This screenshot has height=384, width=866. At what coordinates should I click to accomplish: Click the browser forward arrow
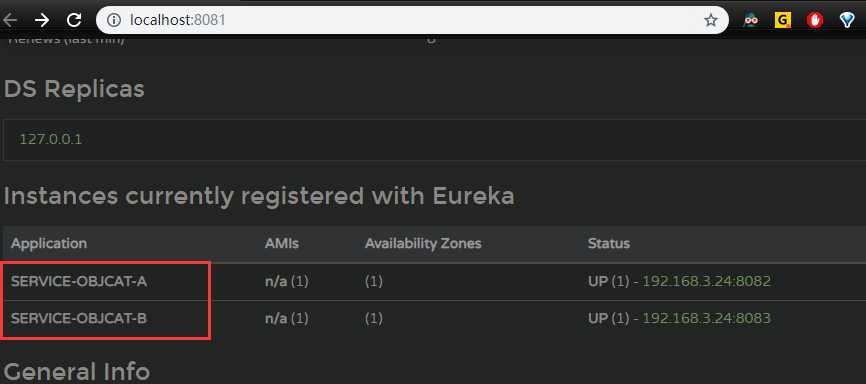coord(41,20)
